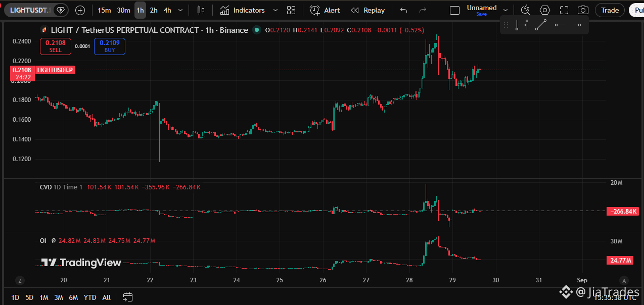Set date range to 6M
Viewport: 644px width, 305px height.
[73, 297]
